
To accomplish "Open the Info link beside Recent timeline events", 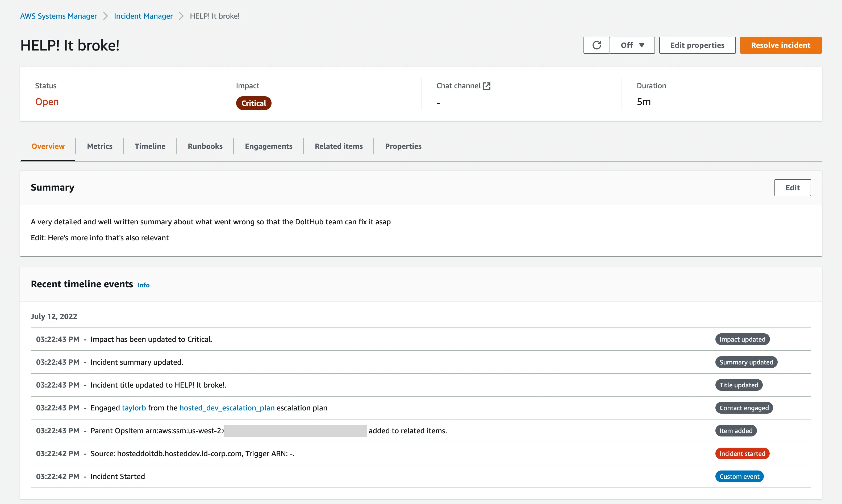I will (x=143, y=285).
